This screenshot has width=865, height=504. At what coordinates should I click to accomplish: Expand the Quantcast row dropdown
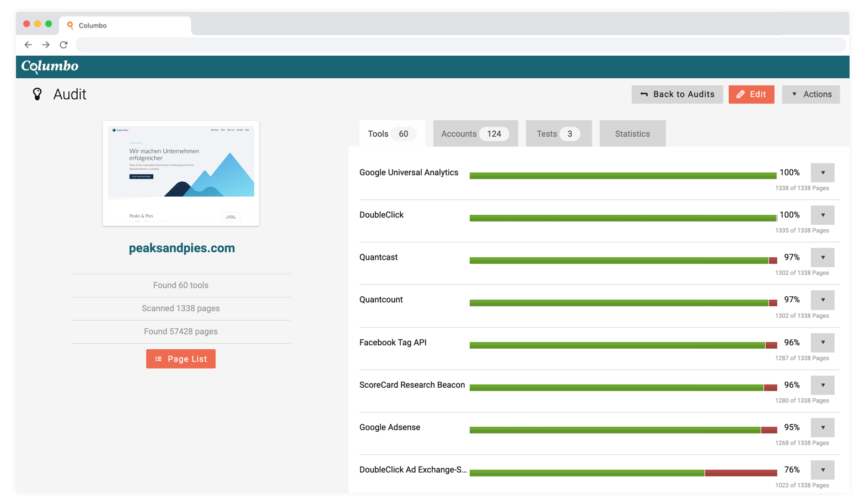[823, 257]
